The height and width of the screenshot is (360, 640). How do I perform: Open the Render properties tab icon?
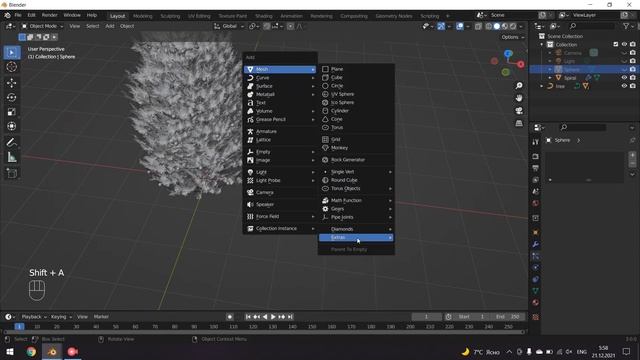[536, 157]
